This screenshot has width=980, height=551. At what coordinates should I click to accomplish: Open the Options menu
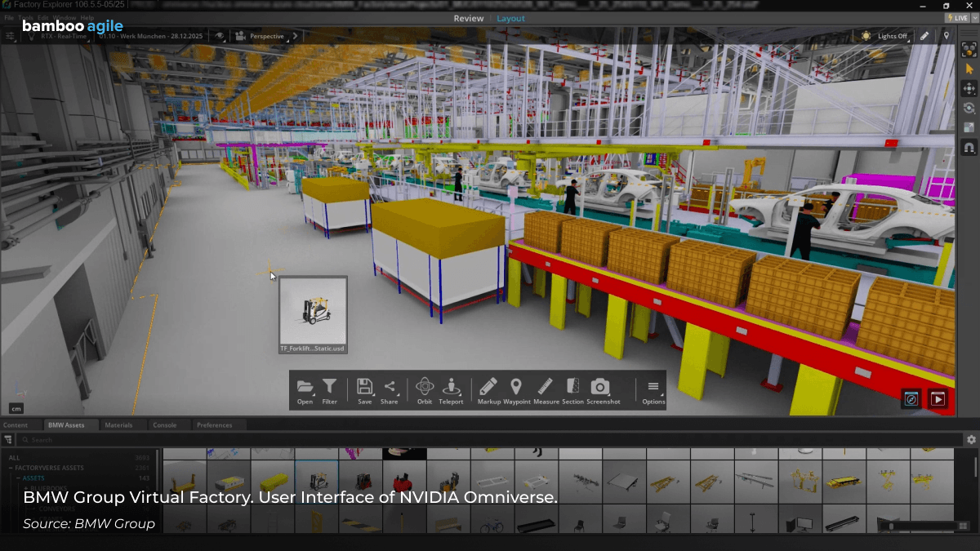[x=653, y=388]
